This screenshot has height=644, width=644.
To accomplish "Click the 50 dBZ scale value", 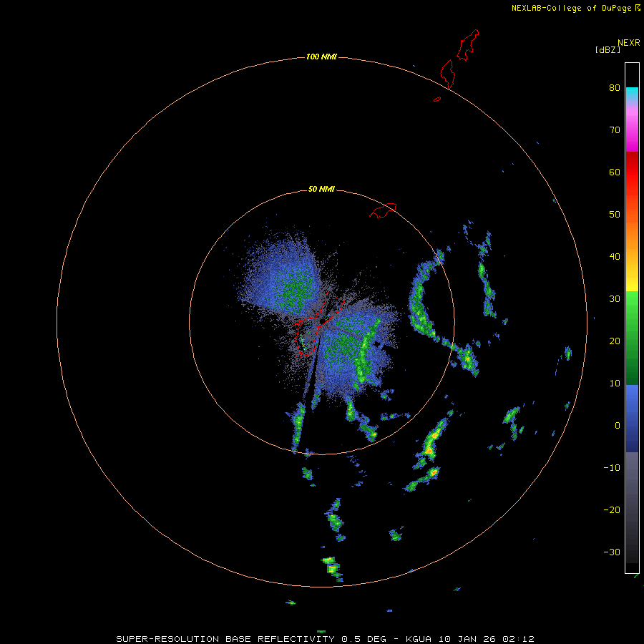I will (x=615, y=215).
